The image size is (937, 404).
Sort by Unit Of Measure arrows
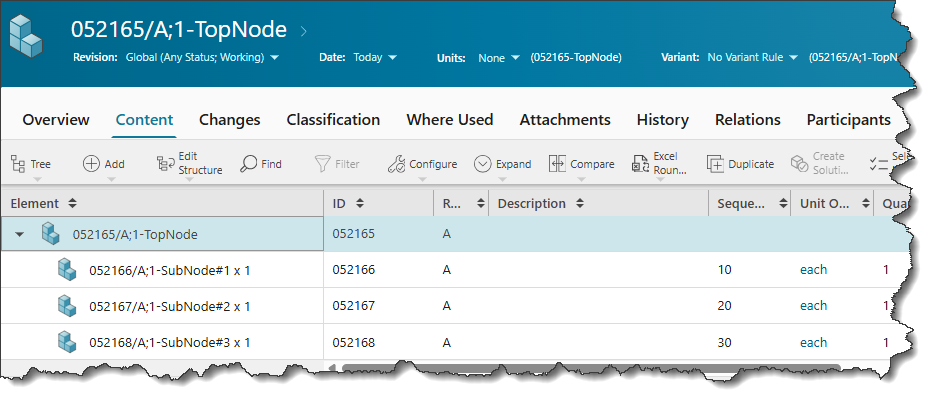(865, 204)
